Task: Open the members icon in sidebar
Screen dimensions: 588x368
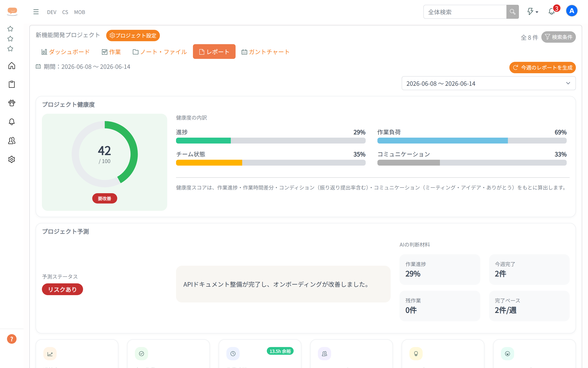Action: (x=12, y=140)
